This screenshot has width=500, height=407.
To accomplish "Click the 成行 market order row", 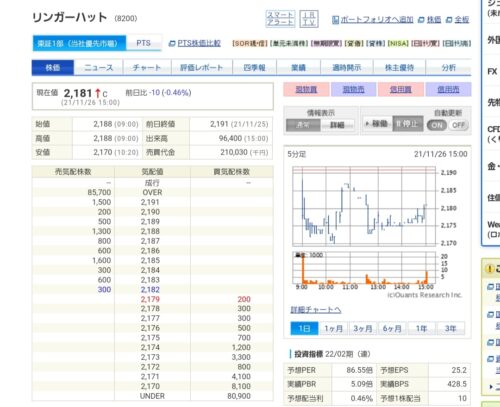I will (153, 183).
